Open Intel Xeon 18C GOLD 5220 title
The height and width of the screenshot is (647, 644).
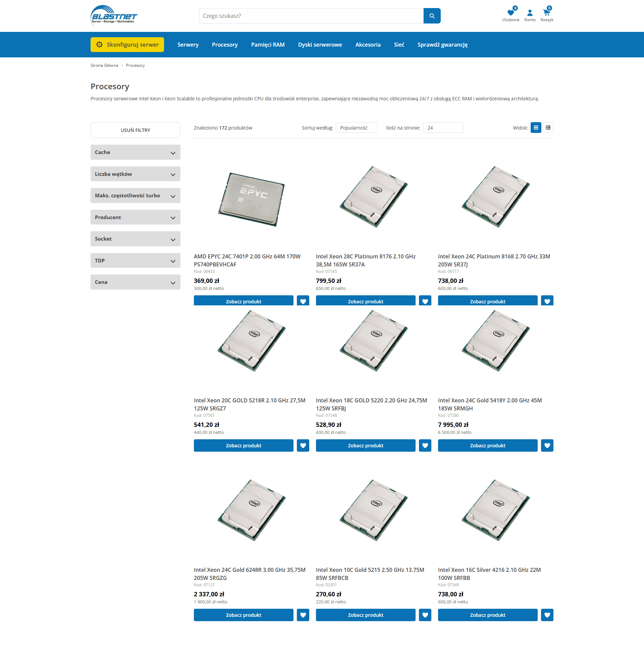click(371, 404)
